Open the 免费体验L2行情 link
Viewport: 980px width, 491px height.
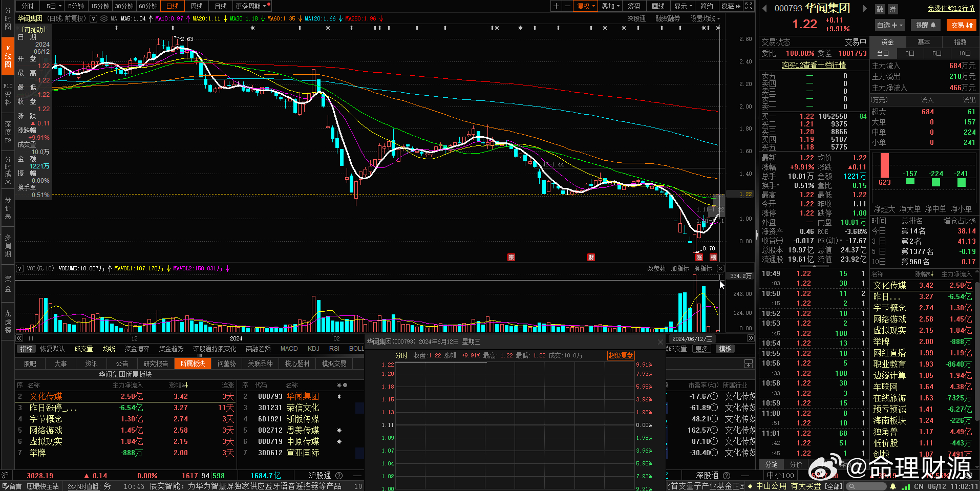(x=951, y=9)
